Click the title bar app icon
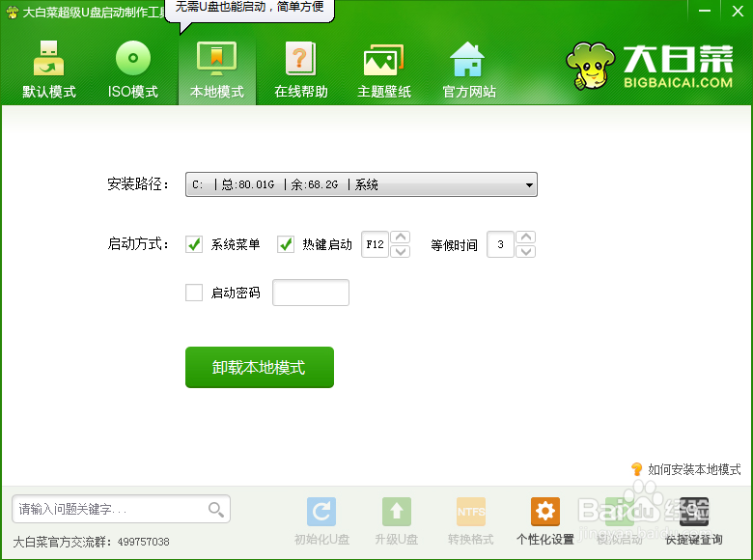 [x=12, y=12]
